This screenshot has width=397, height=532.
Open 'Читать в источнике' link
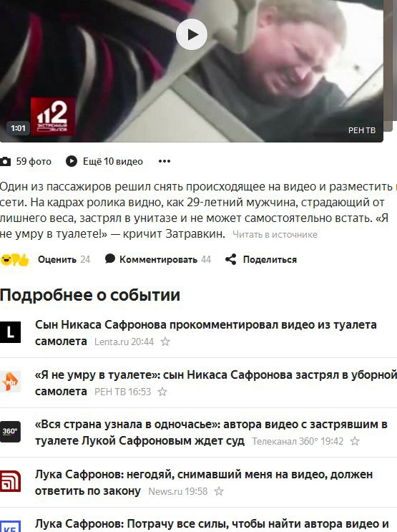(x=275, y=234)
